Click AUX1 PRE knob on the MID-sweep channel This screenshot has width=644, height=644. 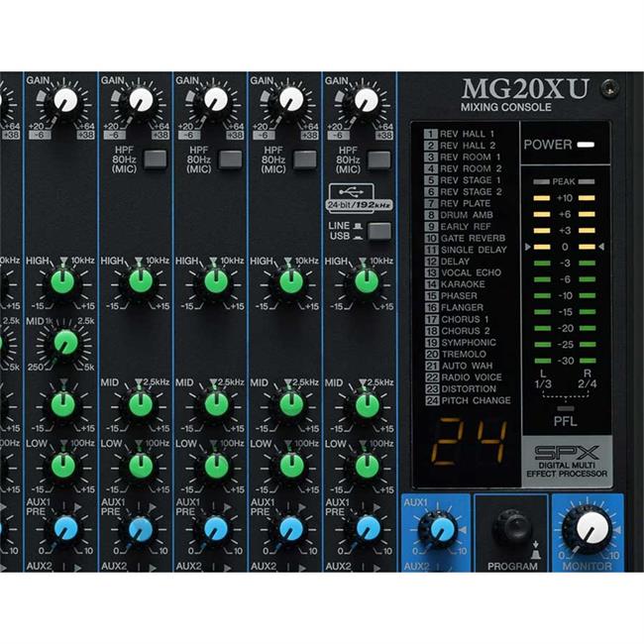(65, 529)
